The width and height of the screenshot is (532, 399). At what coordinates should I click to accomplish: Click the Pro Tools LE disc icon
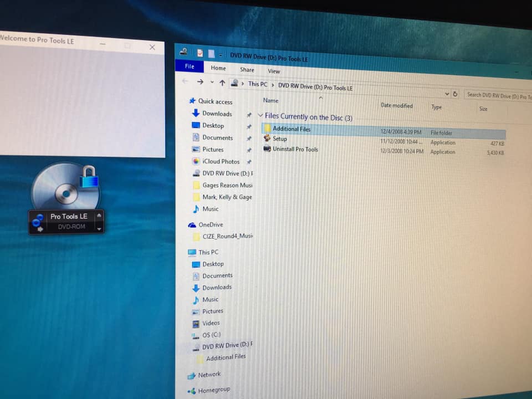click(66, 186)
